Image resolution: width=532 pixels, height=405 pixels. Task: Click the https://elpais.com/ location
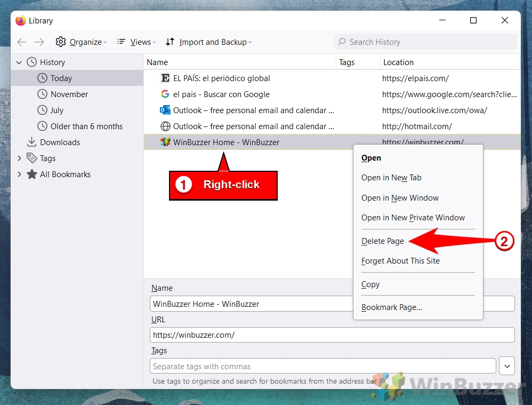415,78
